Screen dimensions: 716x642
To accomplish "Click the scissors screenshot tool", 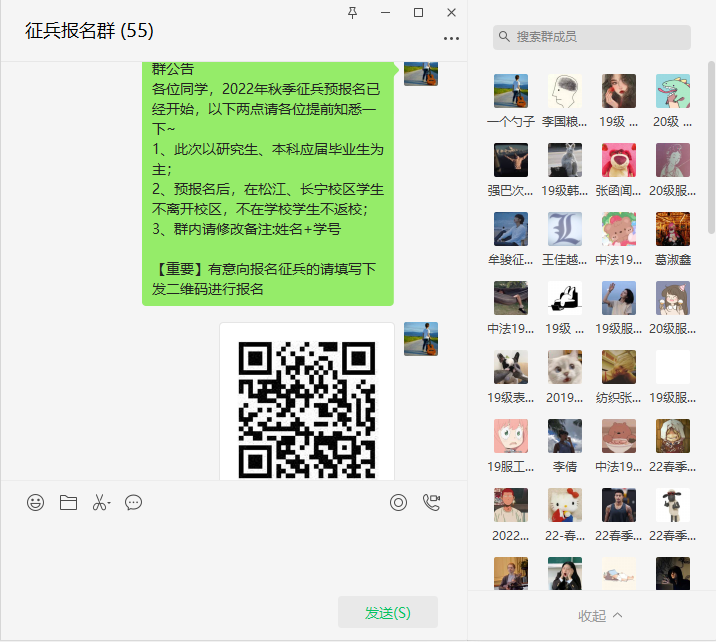I will coord(100,503).
